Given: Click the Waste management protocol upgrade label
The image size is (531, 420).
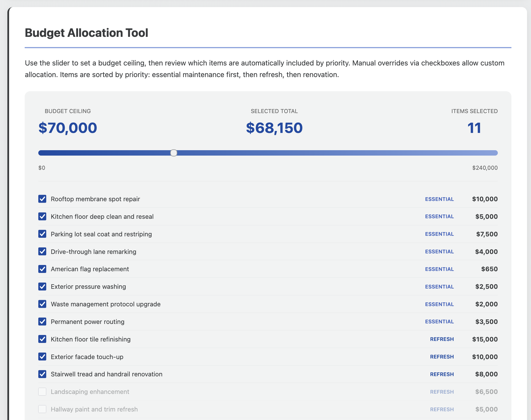Looking at the screenshot, I should [106, 304].
